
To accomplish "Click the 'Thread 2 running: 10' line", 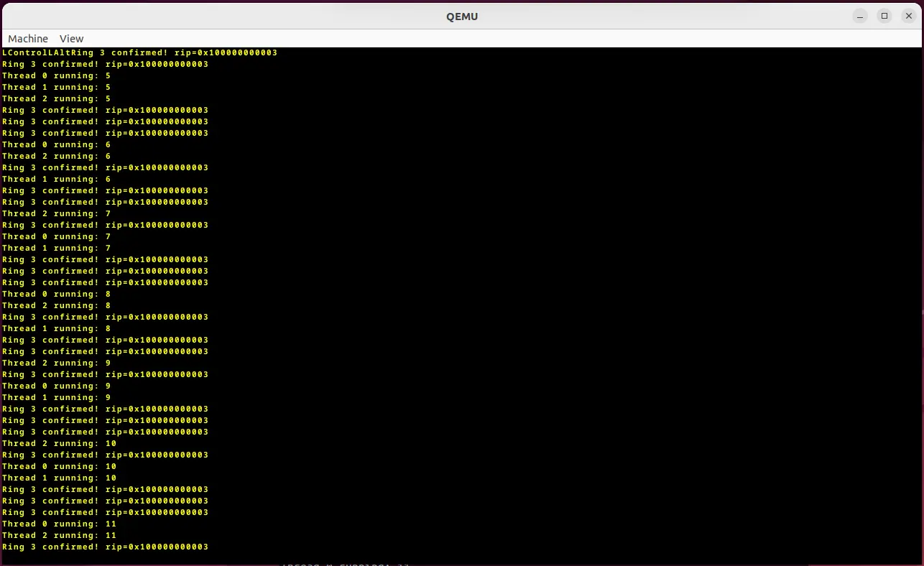I will point(59,444).
